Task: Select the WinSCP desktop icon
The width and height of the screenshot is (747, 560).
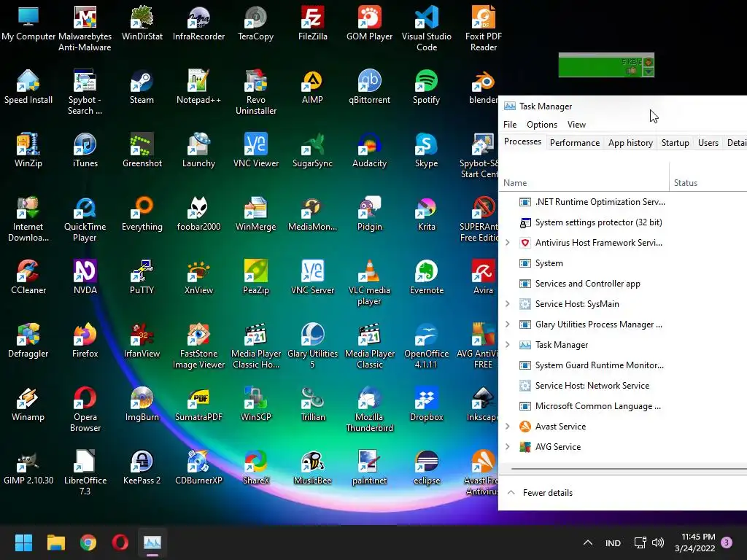Action: [x=256, y=404]
